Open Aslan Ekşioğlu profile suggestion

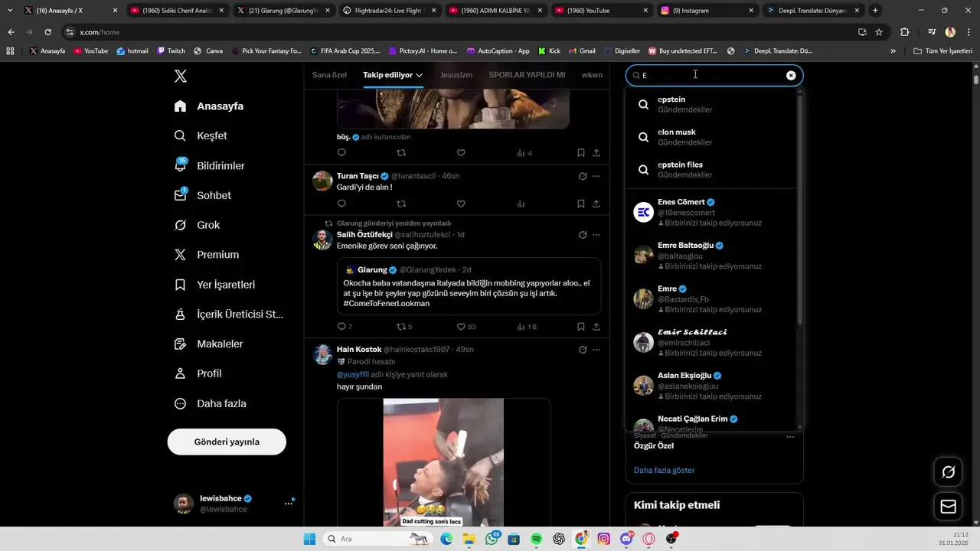click(x=711, y=386)
